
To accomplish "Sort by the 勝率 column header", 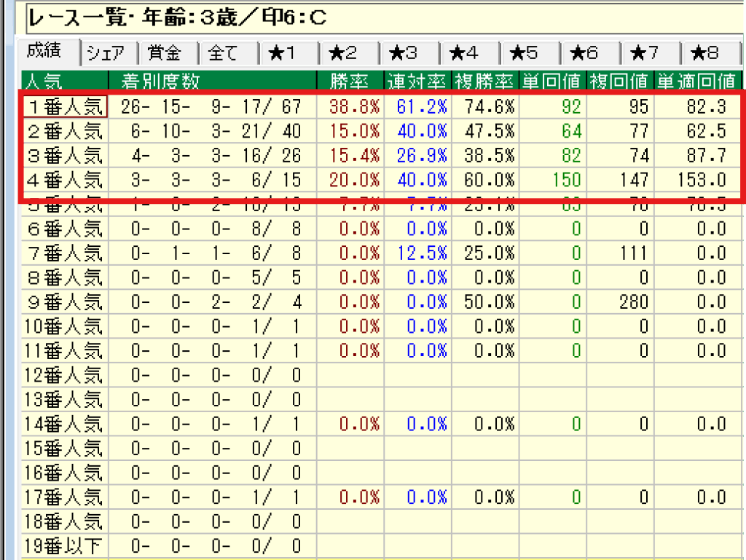I will click(350, 80).
